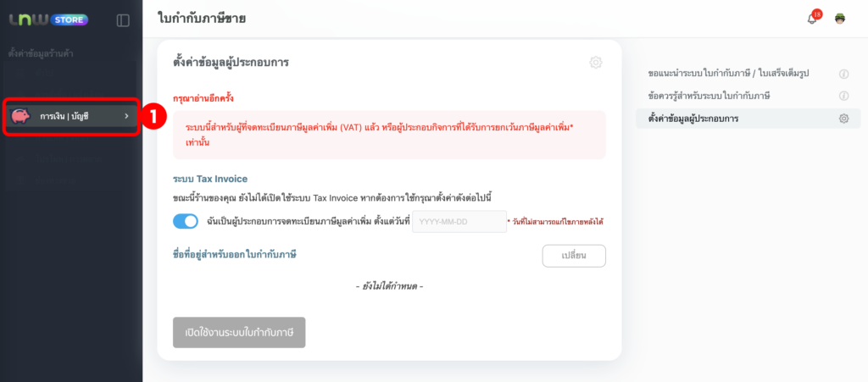Click the info icon beside ข้อควรรู้สำหรับระบบใบกำกับภาษี
The height and width of the screenshot is (382, 868).
pos(843,96)
